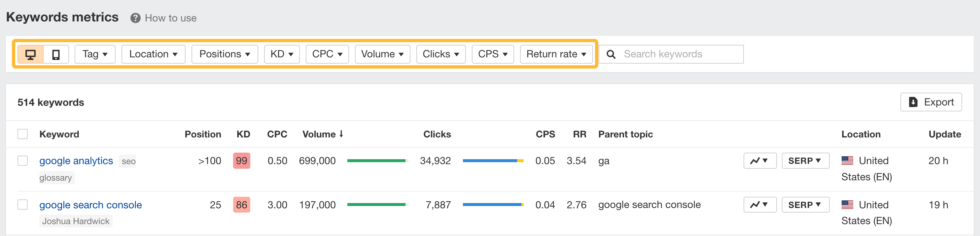The width and height of the screenshot is (980, 236).
Task: Click the volume value 699,000
Action: [317, 161]
